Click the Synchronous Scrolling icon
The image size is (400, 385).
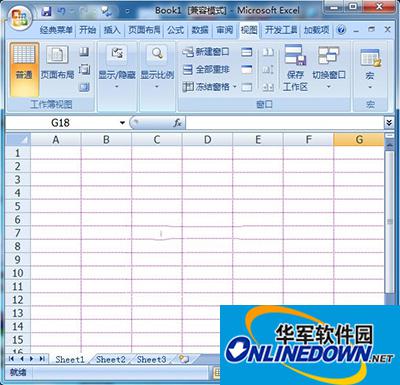268,69
